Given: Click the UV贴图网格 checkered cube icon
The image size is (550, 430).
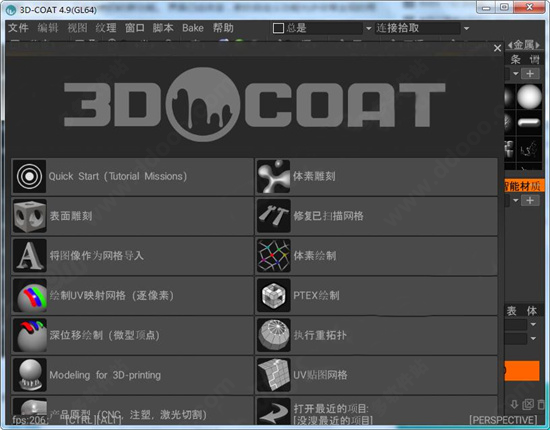Looking at the screenshot, I should pyautogui.click(x=274, y=375).
